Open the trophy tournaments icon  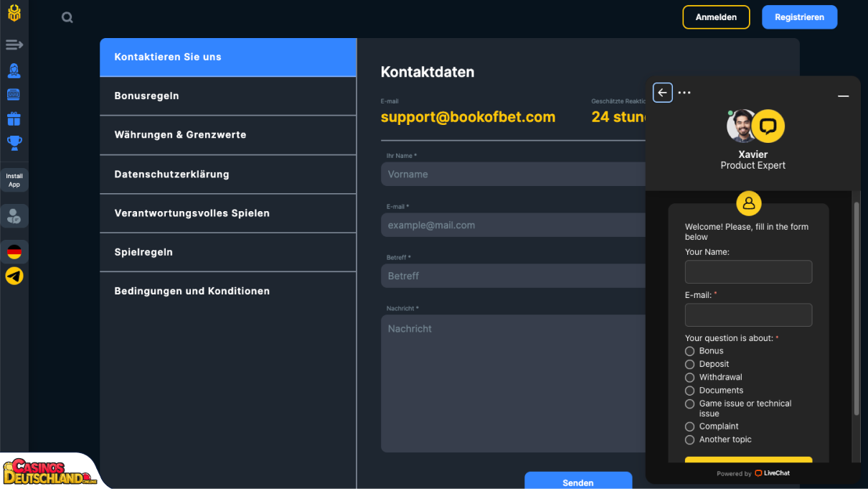[x=14, y=143]
